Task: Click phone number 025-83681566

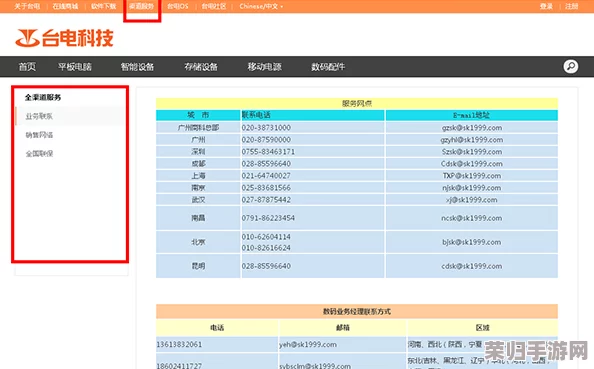Action: click(x=266, y=188)
